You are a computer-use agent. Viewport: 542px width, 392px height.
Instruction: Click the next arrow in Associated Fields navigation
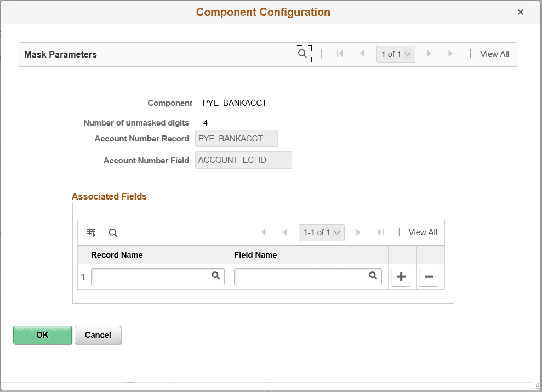pyautogui.click(x=358, y=232)
